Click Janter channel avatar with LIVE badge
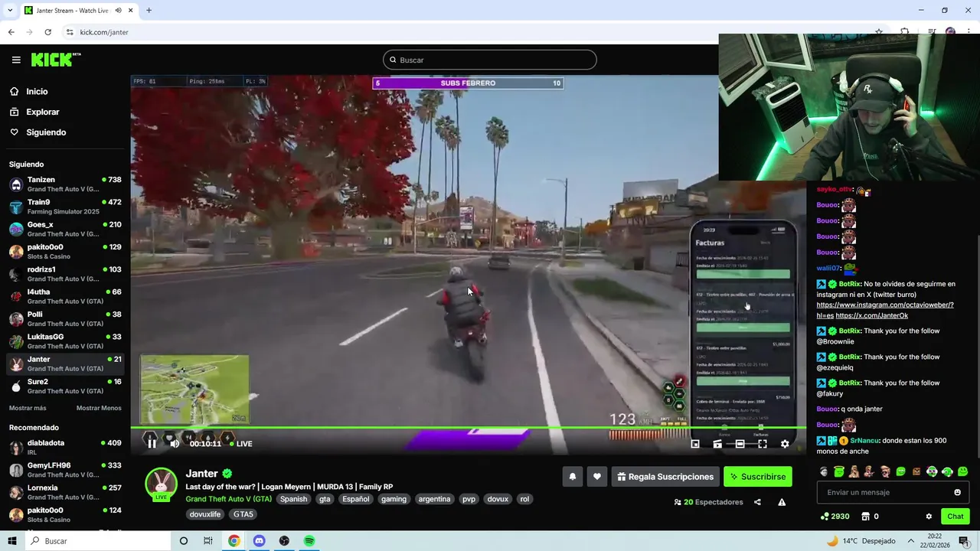Viewport: 980px width, 551px height. [x=161, y=484]
